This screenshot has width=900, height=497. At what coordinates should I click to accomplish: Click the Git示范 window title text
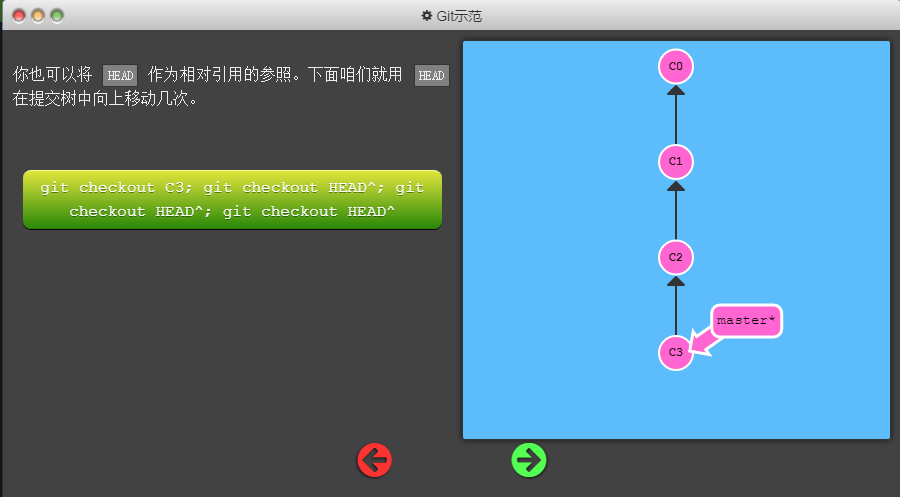coord(459,16)
